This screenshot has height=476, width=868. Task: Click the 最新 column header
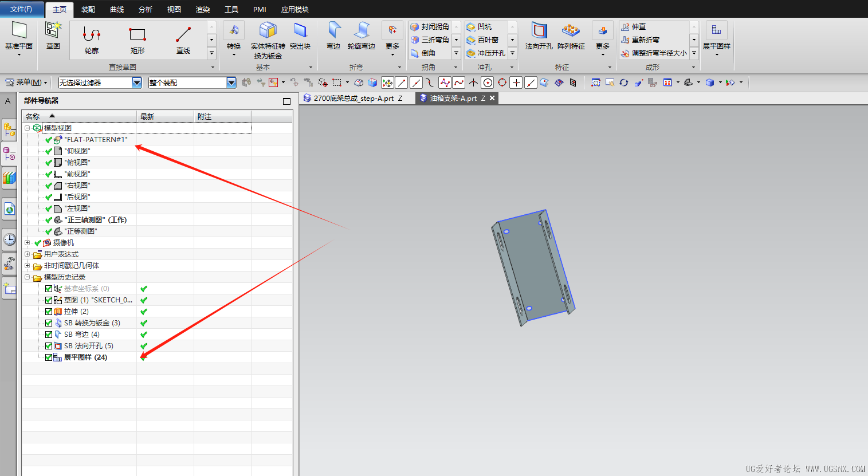point(165,116)
